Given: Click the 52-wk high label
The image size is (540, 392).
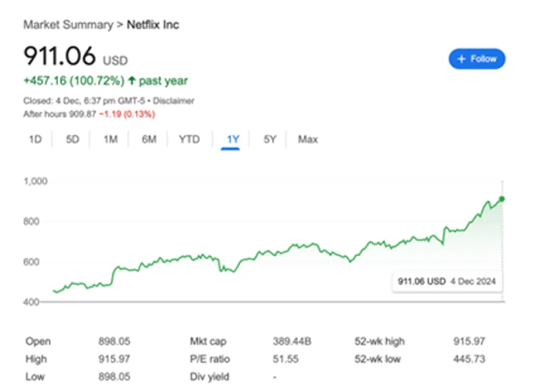Looking at the screenshot, I should point(380,341).
